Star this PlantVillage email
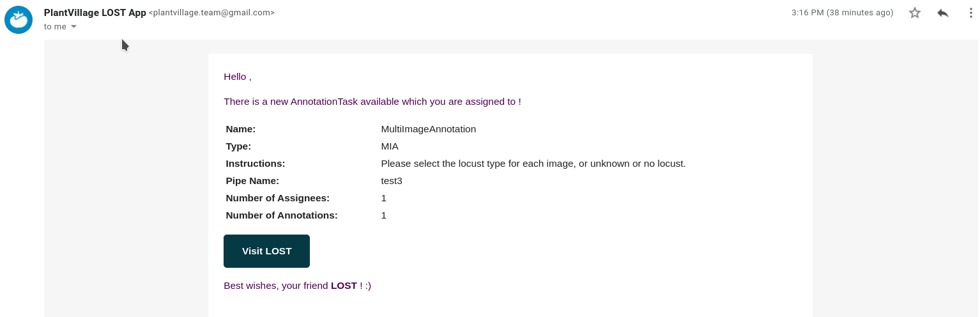Screen dimensions: 980x317 click(915, 13)
